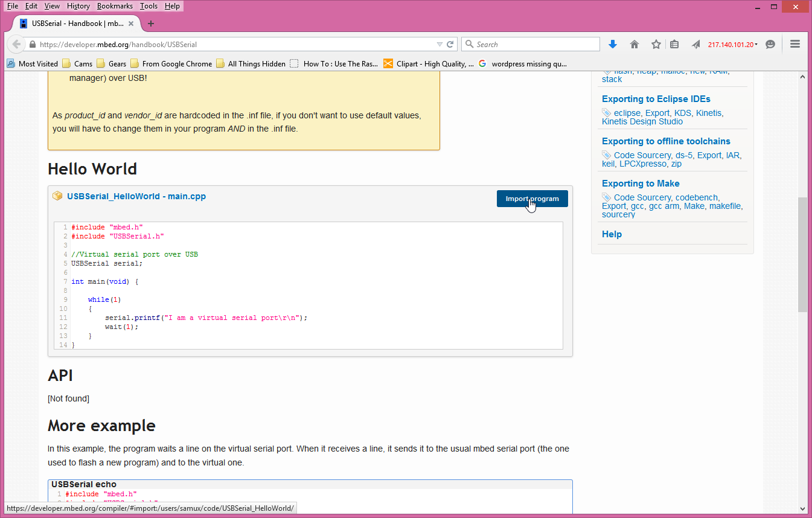Focus the Search input field
Image resolution: width=812 pixels, height=518 pixels.
point(536,44)
